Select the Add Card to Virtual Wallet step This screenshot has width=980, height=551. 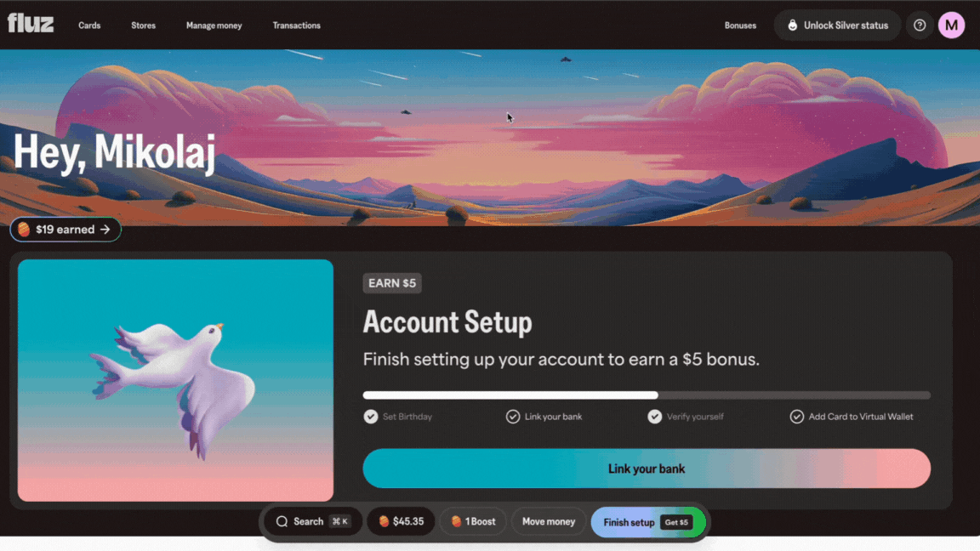[852, 417]
